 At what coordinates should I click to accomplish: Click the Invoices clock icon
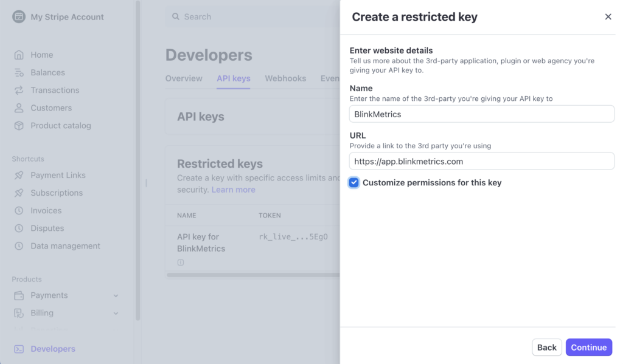tap(19, 211)
